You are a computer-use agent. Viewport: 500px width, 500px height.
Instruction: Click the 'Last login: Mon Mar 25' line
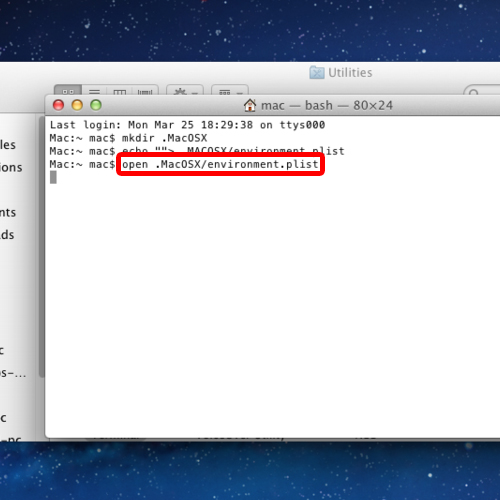(x=187, y=125)
